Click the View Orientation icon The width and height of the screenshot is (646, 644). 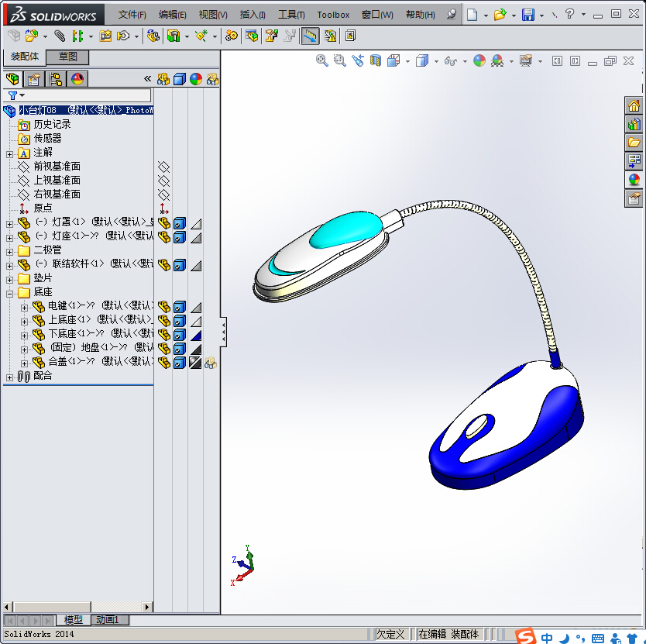393,61
